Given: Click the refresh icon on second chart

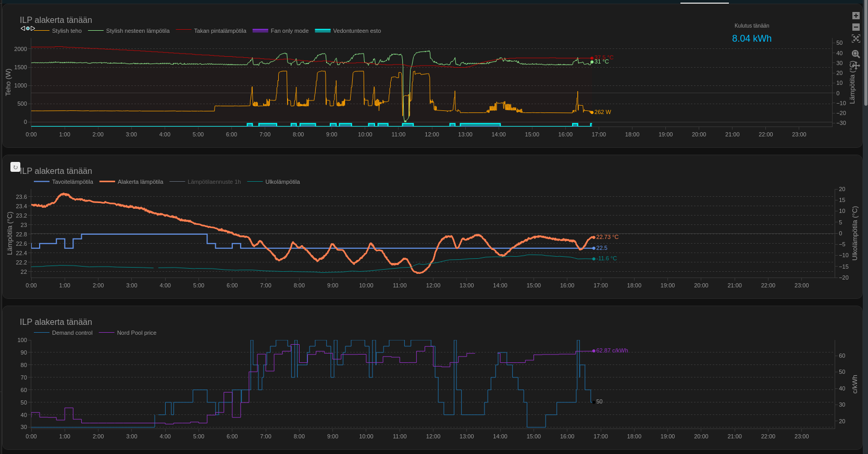Looking at the screenshot, I should (x=15, y=167).
